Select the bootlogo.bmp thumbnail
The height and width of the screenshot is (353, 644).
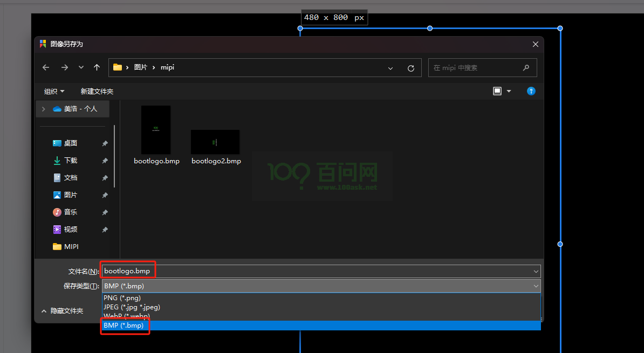[156, 130]
